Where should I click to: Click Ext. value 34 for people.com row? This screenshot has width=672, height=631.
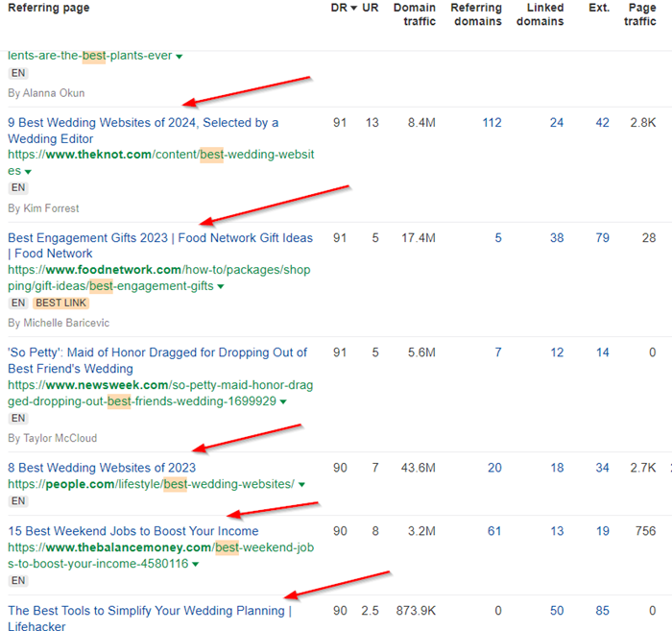click(602, 468)
